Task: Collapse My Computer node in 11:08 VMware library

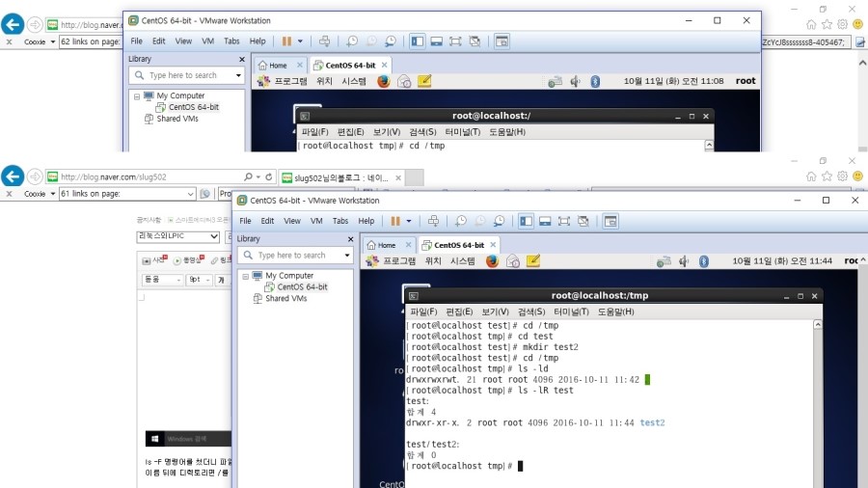Action: [x=137, y=96]
